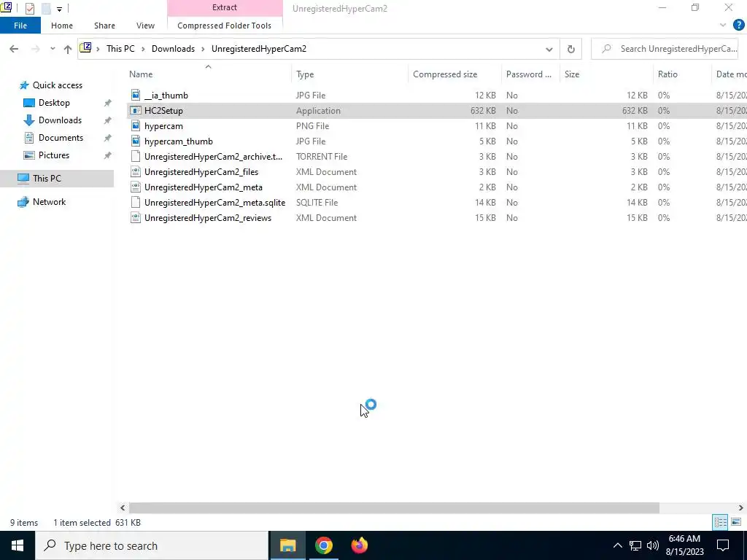
Task: Switch to the Share ribbon tab
Action: click(104, 26)
